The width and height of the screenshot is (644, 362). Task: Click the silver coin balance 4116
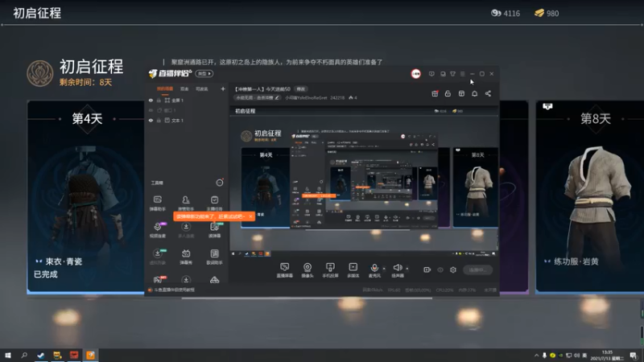click(x=506, y=13)
